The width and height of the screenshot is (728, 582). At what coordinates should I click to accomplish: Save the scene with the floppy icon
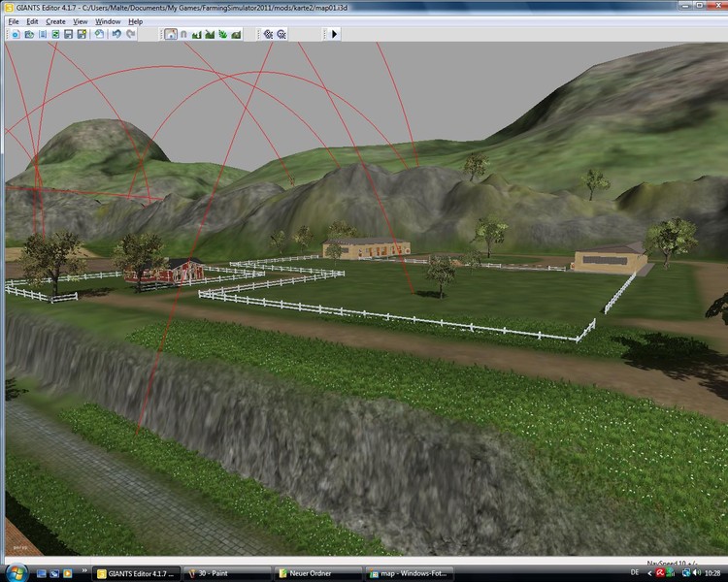pos(69,34)
